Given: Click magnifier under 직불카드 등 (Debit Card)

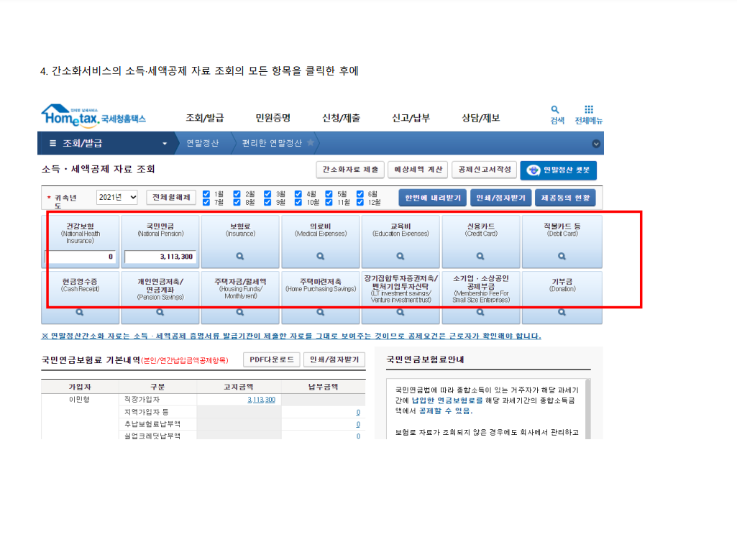Looking at the screenshot, I should (562, 256).
